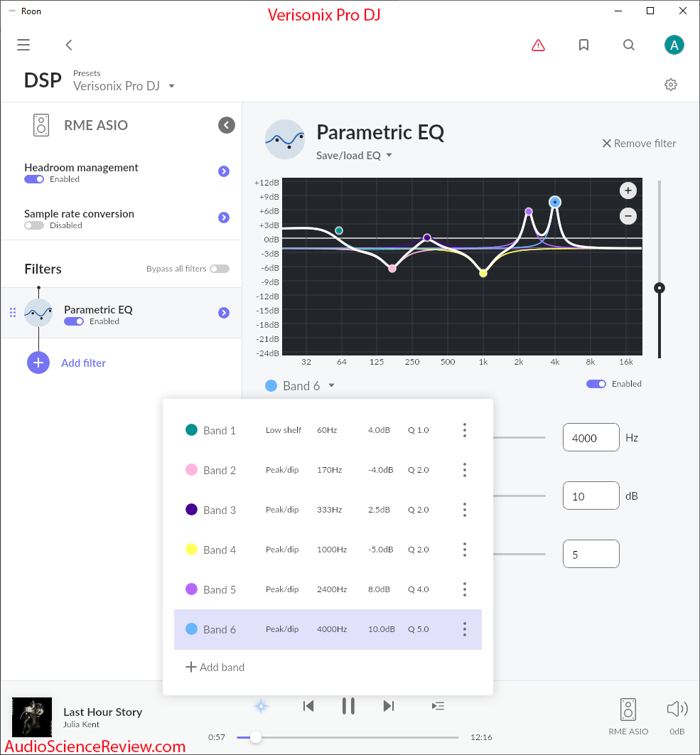Toggle Bypass all filters switch
This screenshot has width=700, height=755.
pyautogui.click(x=220, y=269)
